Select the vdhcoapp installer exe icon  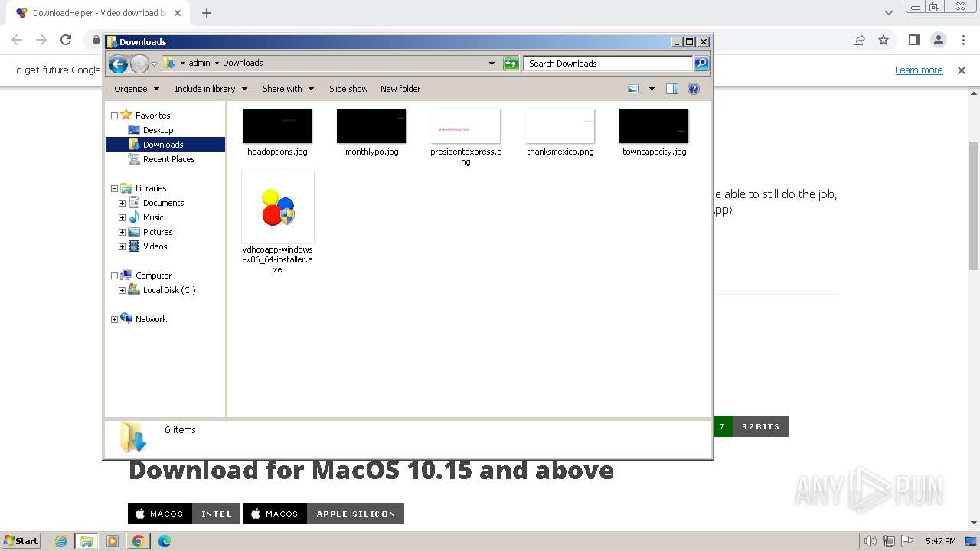pos(277,207)
